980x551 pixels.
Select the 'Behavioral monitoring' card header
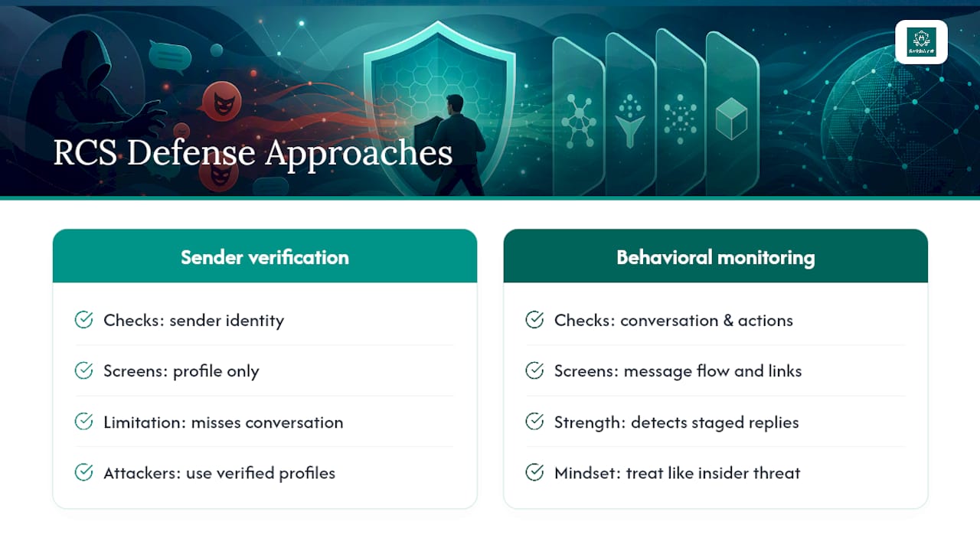[x=716, y=256]
